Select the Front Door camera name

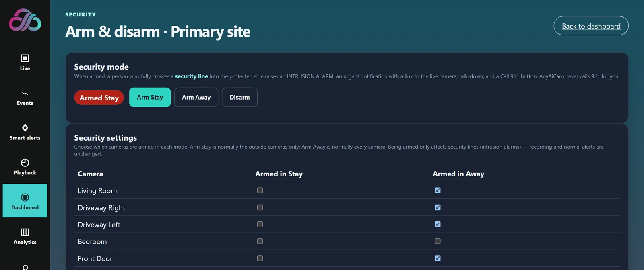click(95, 258)
